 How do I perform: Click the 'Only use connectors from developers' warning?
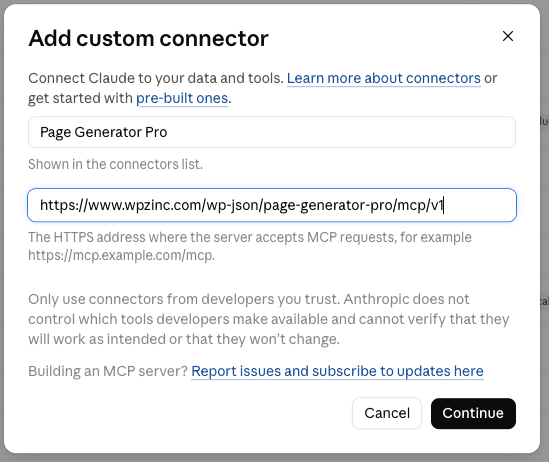click(x=269, y=319)
